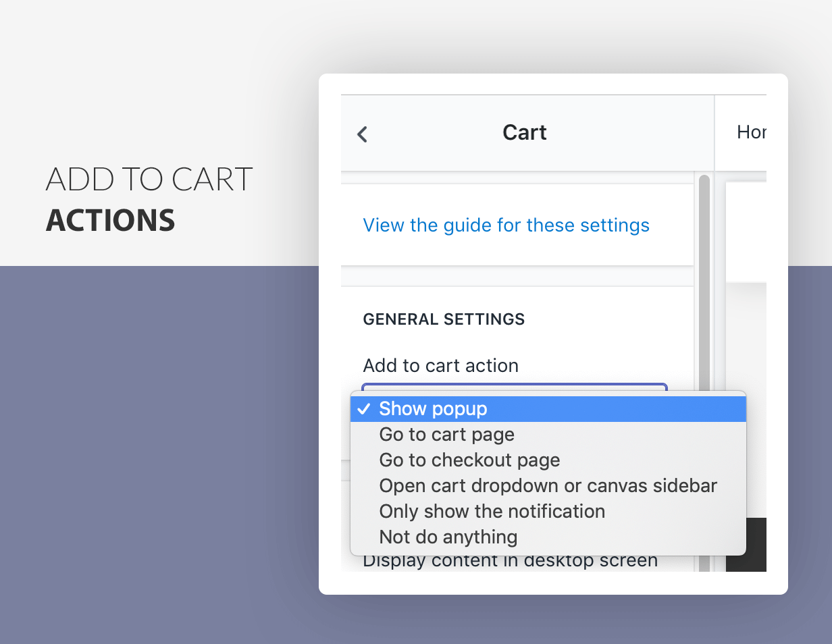This screenshot has width=832, height=644.
Task: Click the white preview area under Home
Action: 746,232
